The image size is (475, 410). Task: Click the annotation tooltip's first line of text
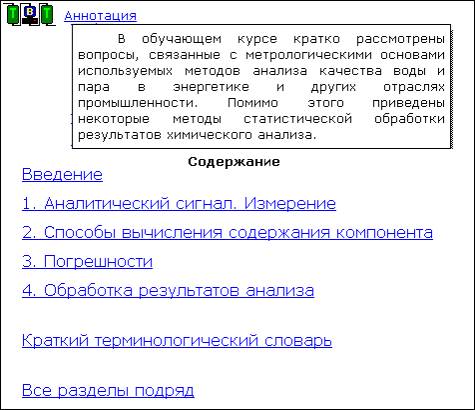[x=281, y=39]
